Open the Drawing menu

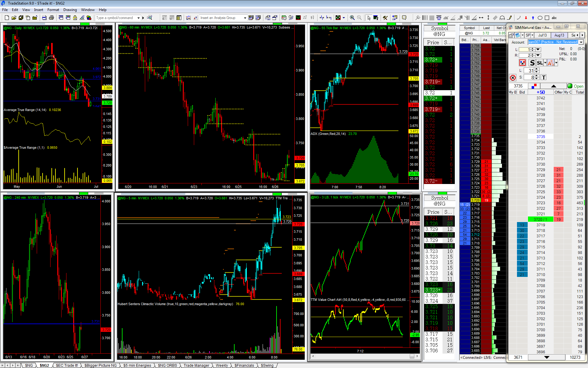click(x=70, y=10)
